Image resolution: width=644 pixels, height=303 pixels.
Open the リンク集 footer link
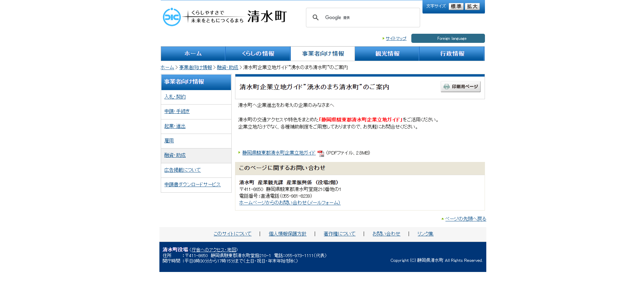click(426, 234)
